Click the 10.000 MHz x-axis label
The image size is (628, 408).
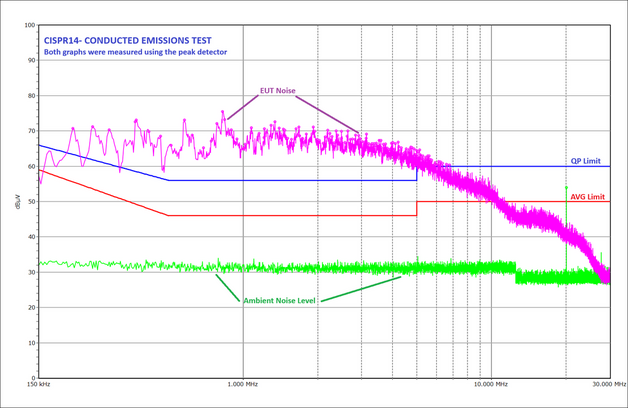click(490, 383)
